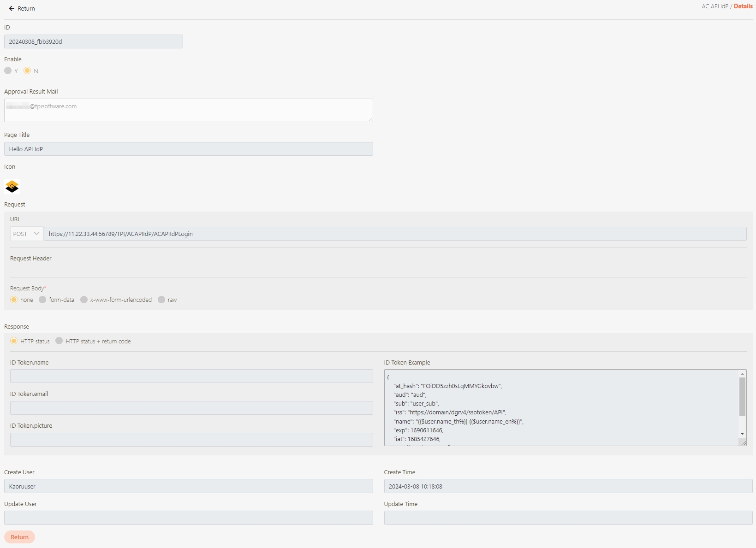Click the ID Token.name field
The image size is (756, 548).
[191, 376]
